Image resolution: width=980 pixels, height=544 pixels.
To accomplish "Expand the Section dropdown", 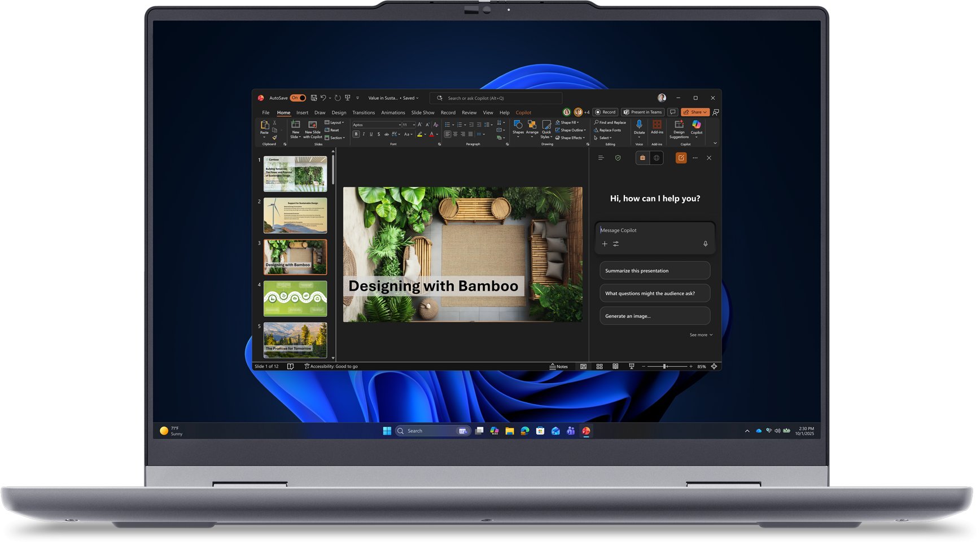I will (335, 138).
